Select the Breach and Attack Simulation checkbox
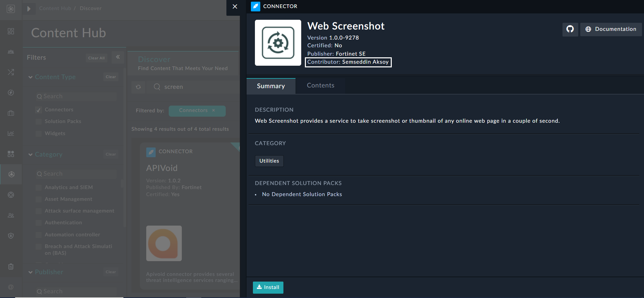Image resolution: width=644 pixels, height=298 pixels. pyautogui.click(x=39, y=246)
